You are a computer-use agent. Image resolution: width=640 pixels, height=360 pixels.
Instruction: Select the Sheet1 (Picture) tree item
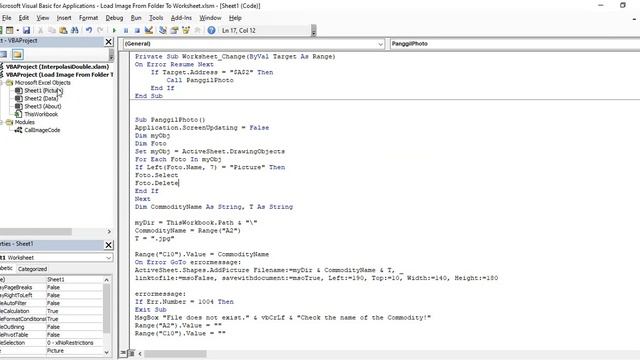tap(43, 91)
